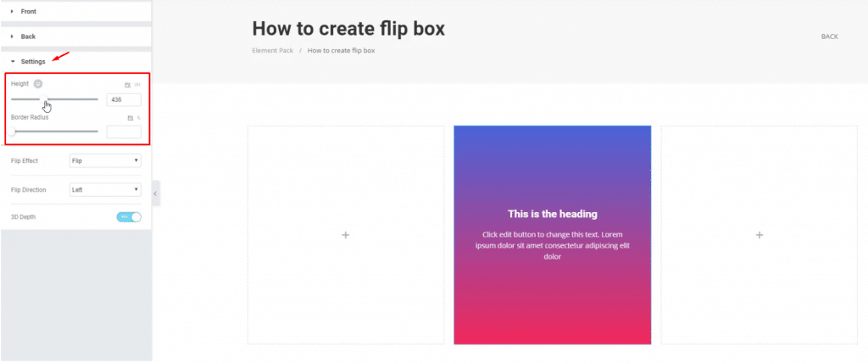Open the Flip Direction dropdown

(105, 190)
